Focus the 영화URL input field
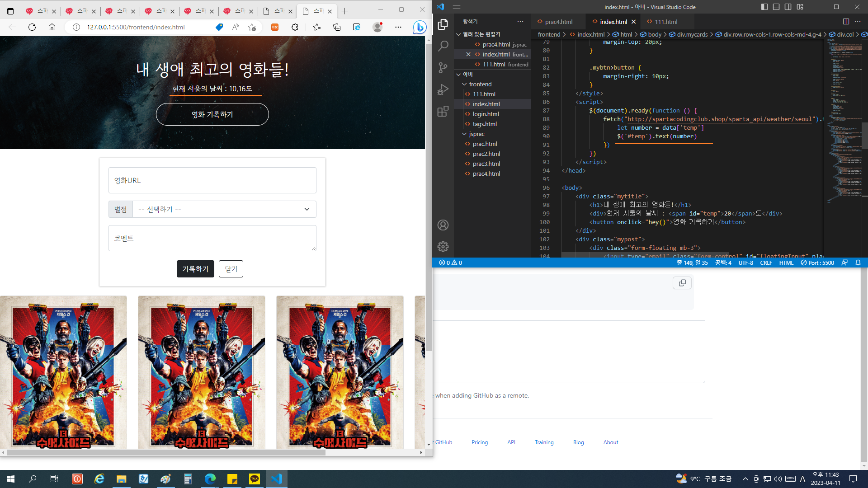The height and width of the screenshot is (488, 868). 212,180
